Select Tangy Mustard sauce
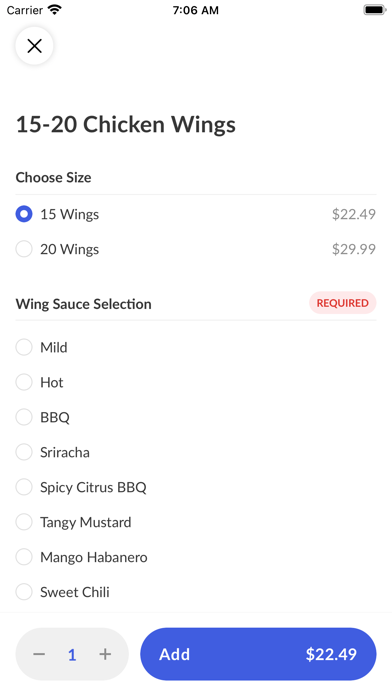 [x=196, y=522]
